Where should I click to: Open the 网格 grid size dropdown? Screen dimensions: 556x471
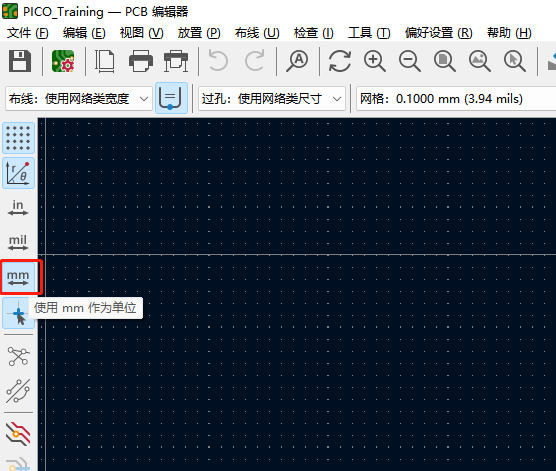456,99
